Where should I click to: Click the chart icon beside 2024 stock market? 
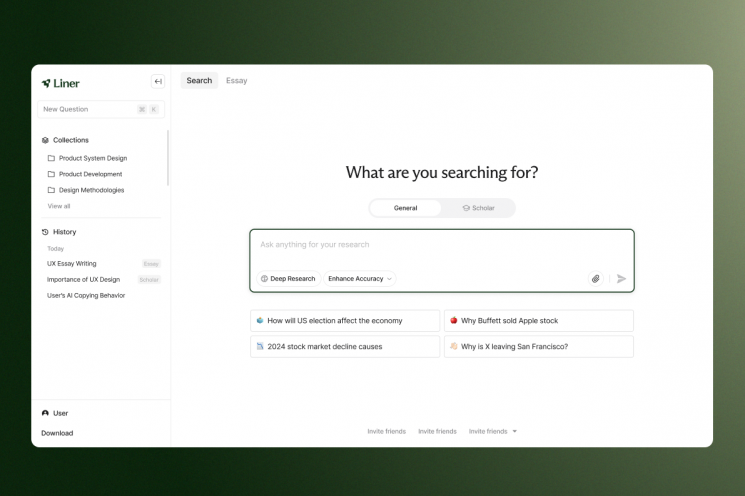[260, 346]
